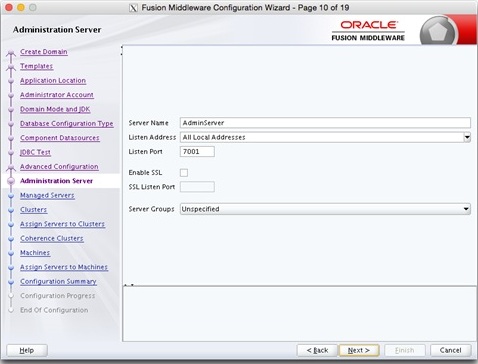Minimize the window with yellow button

[21, 7]
